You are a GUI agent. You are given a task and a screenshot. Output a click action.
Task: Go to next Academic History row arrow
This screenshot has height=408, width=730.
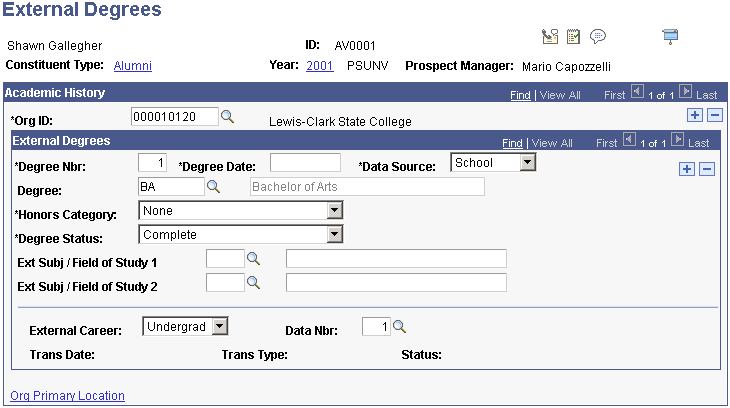click(x=685, y=91)
